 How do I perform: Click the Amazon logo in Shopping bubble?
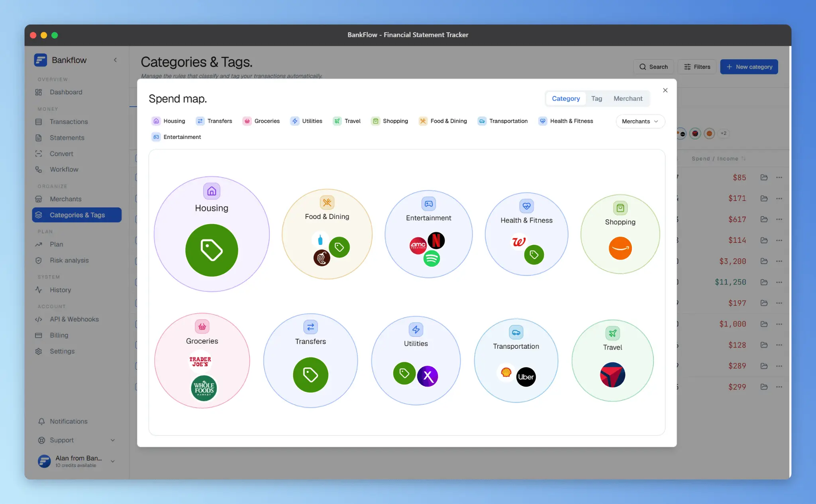pyautogui.click(x=620, y=248)
